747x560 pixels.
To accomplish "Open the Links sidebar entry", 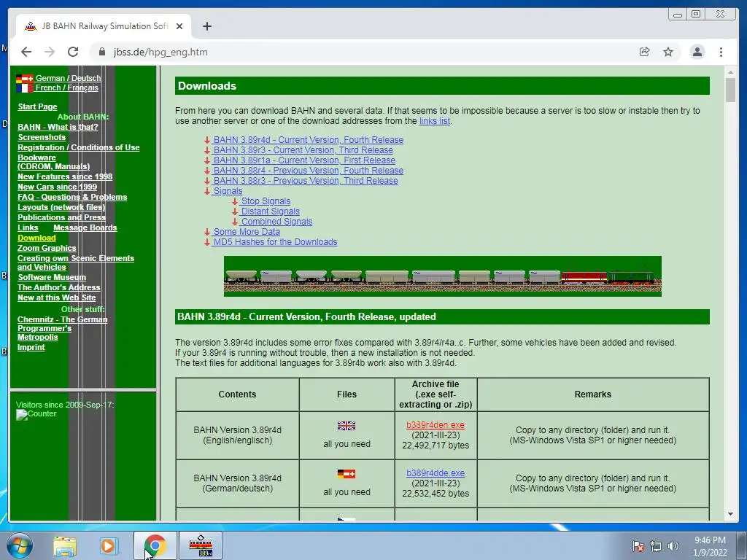I will coord(28,227).
